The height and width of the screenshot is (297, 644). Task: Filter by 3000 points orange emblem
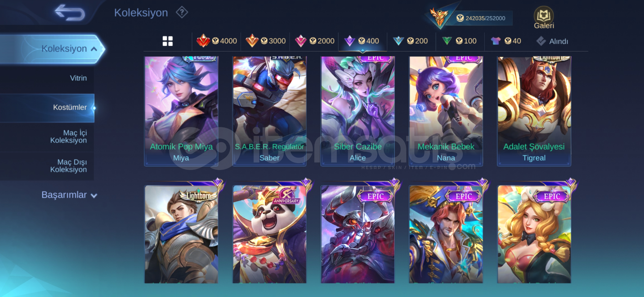265,41
